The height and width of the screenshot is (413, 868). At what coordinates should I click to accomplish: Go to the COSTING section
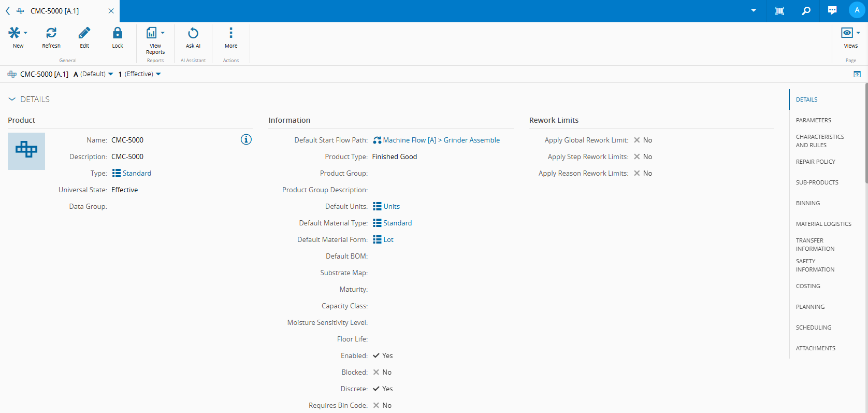808,286
